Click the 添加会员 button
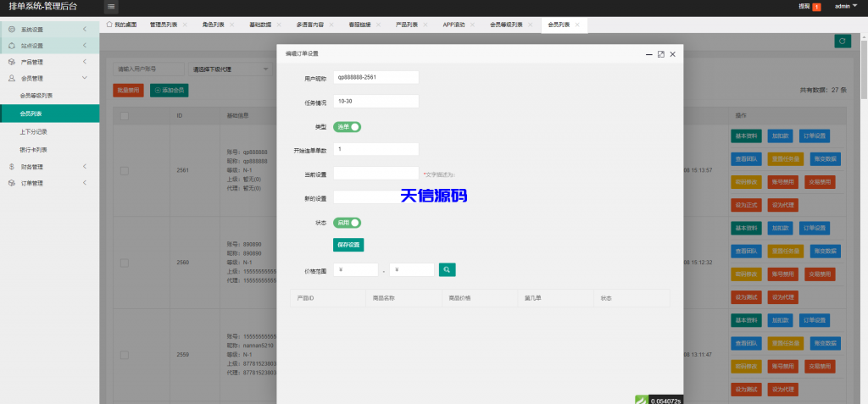This screenshot has height=404, width=868. point(169,91)
